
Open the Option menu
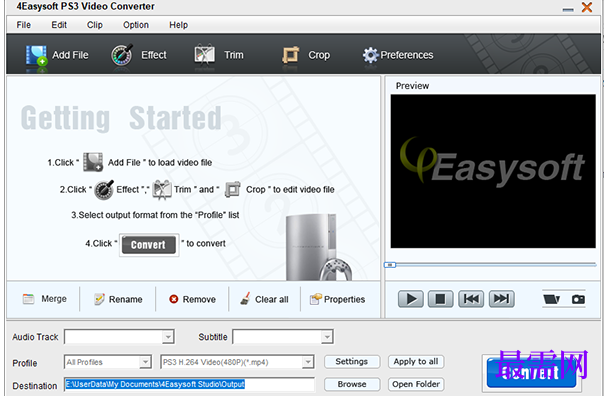(x=135, y=25)
